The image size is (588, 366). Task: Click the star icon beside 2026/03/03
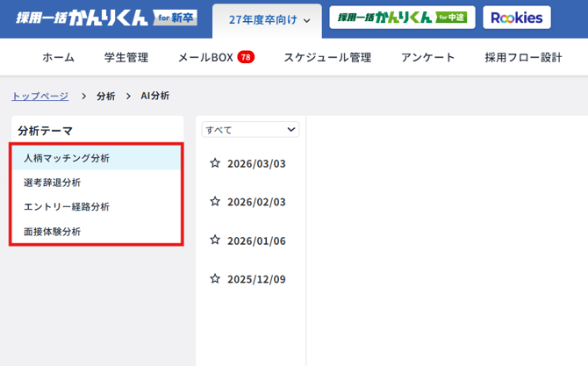coord(214,163)
